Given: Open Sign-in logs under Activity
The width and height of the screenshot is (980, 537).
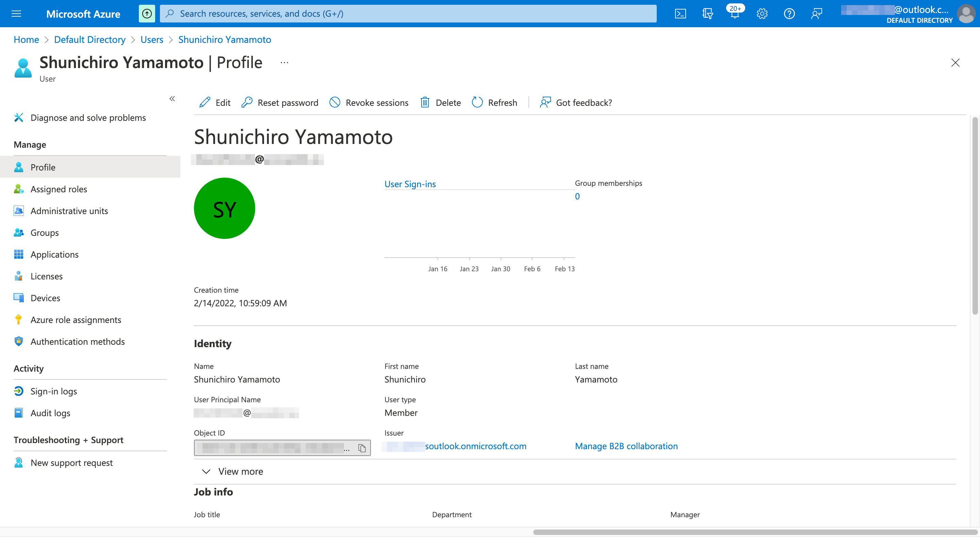Looking at the screenshot, I should 54,391.
